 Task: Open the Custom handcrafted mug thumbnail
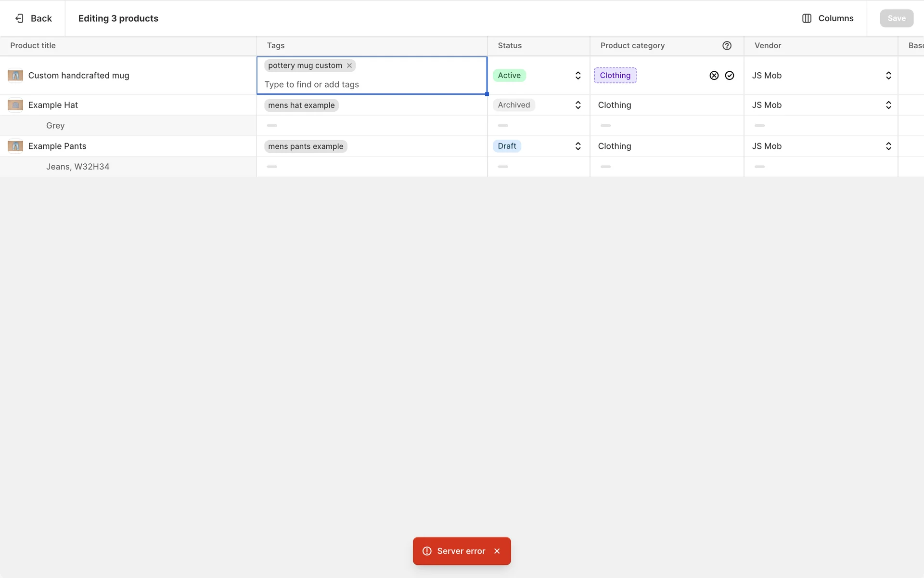(15, 76)
